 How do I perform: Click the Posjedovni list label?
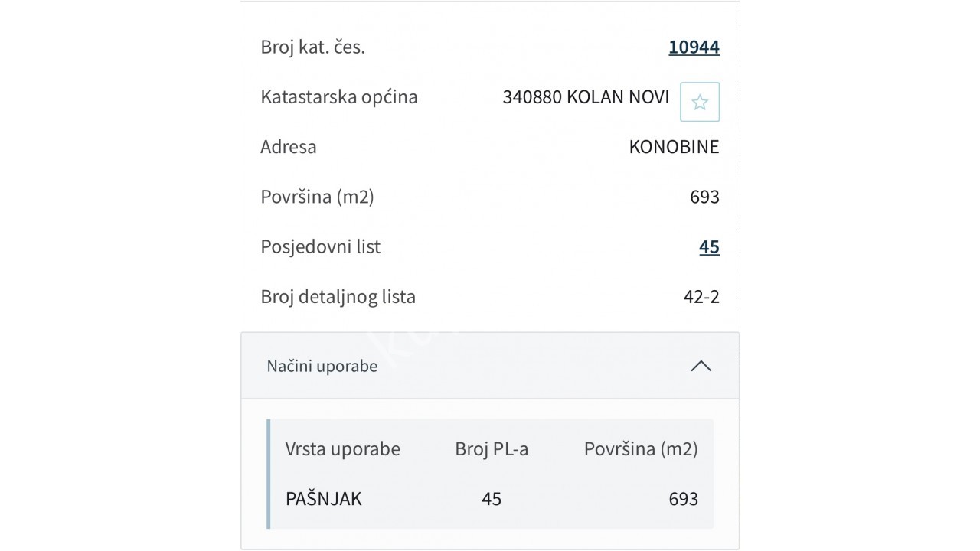[321, 246]
